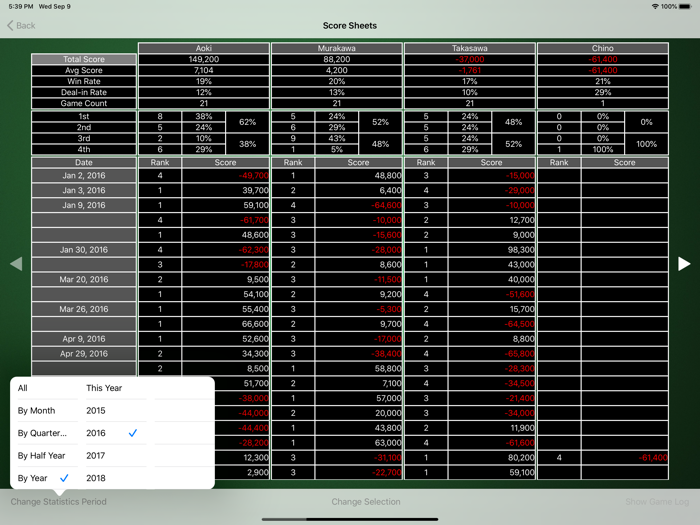The image size is (700, 525).
Task: Go to the next score sheet with the right arrow
Action: (x=684, y=264)
